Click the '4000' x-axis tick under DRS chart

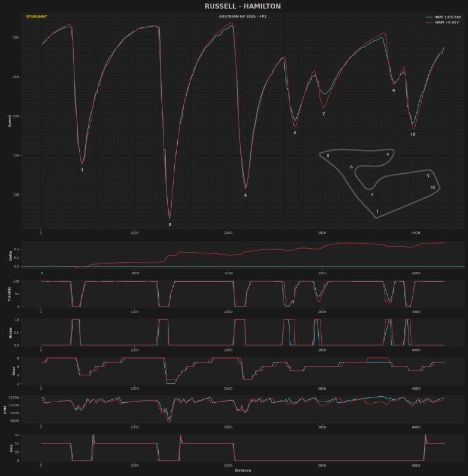point(416,465)
